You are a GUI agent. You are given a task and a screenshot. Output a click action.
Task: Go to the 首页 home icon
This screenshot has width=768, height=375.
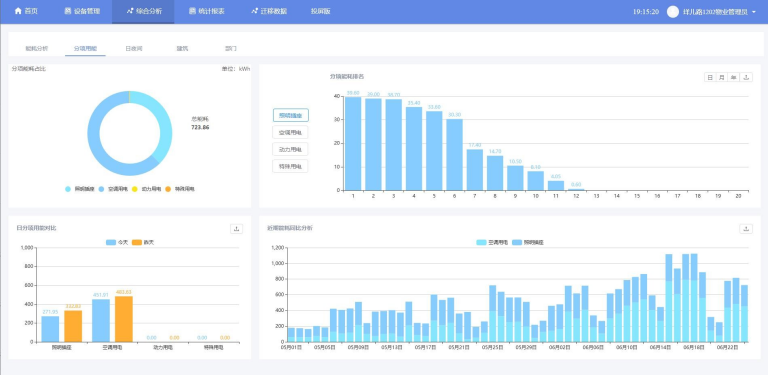point(19,11)
